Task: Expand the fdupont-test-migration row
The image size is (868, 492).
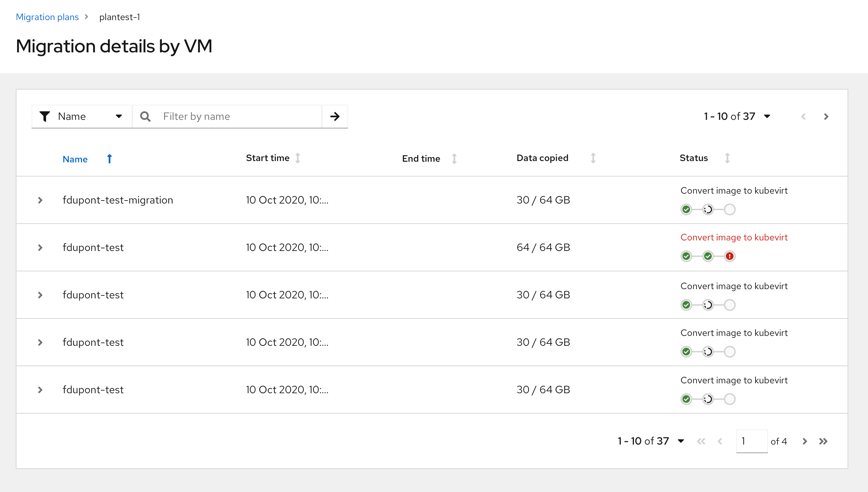Action: (40, 200)
